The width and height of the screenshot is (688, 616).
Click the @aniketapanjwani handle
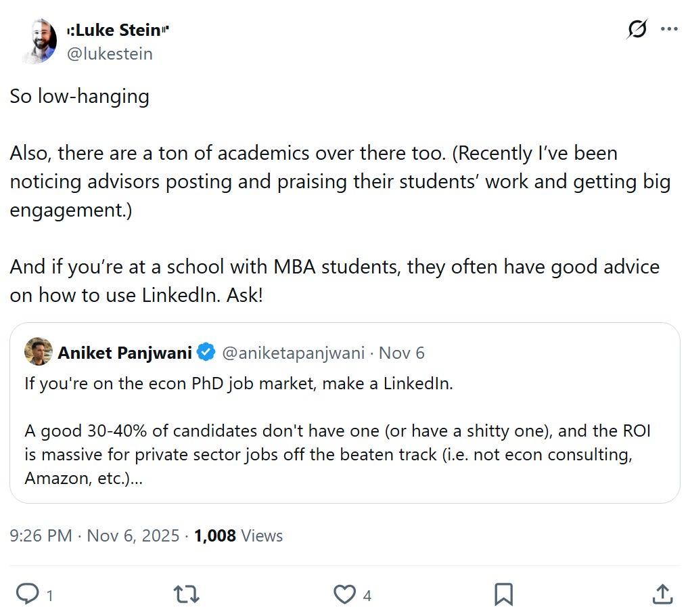293,353
